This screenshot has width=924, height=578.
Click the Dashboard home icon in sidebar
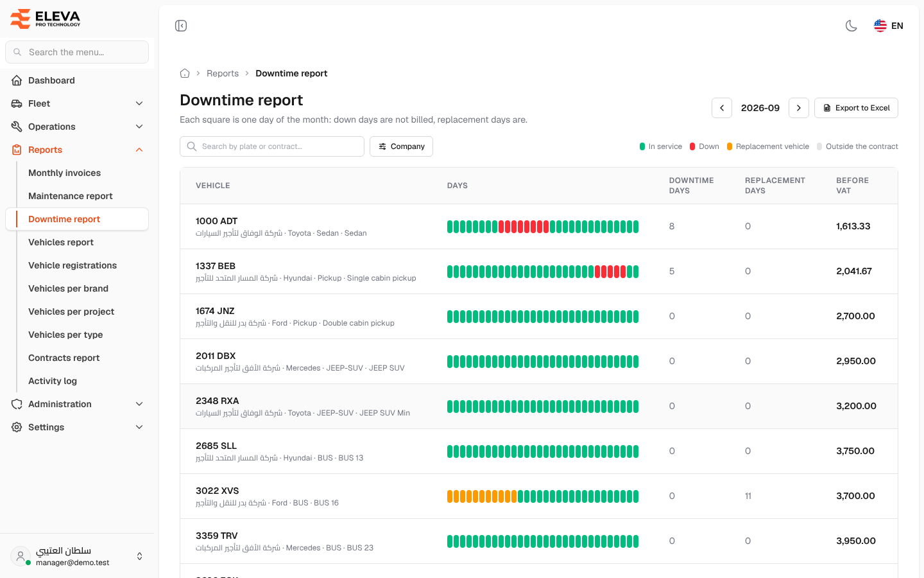point(17,80)
